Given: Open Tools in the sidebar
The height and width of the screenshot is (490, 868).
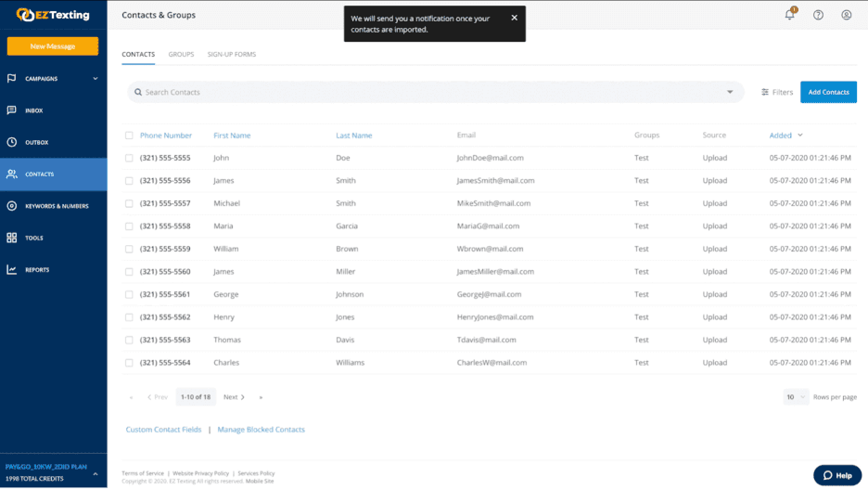Looking at the screenshot, I should click(x=34, y=238).
